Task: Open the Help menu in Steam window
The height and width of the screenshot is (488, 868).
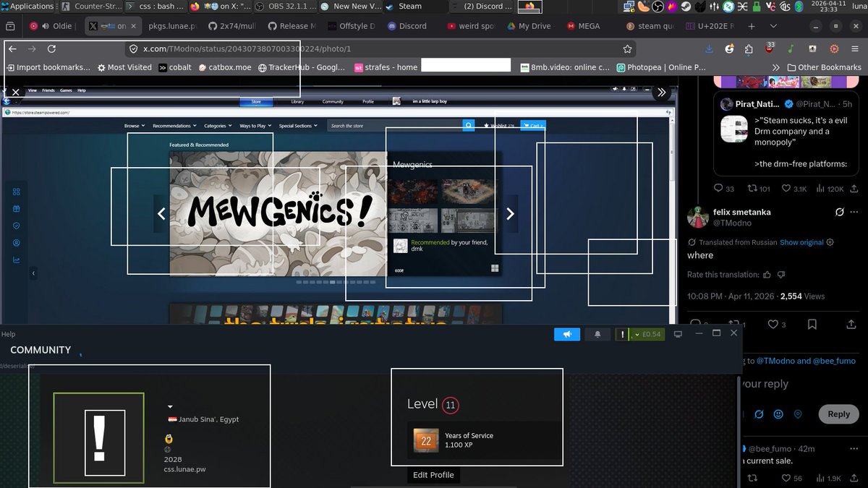Action: (8, 334)
